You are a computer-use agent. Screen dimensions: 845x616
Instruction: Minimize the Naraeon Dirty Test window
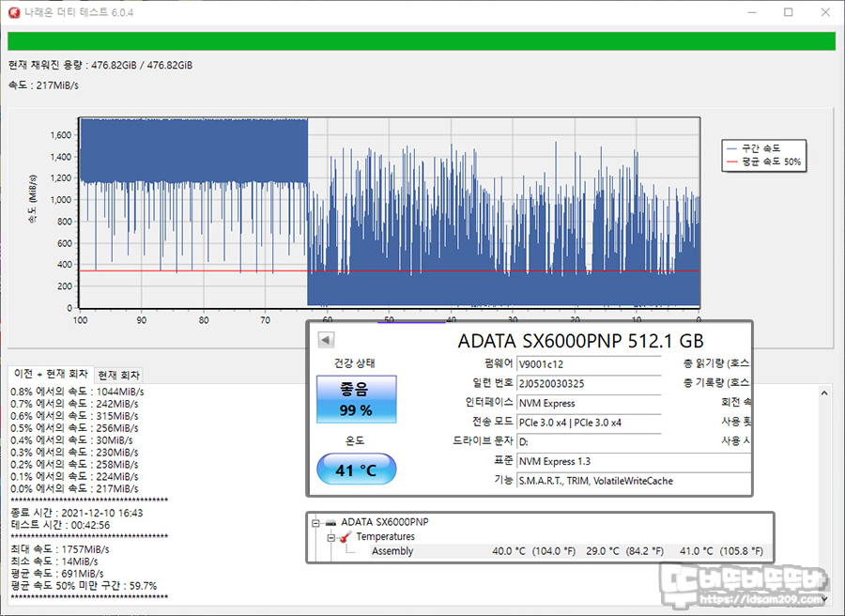(x=752, y=12)
